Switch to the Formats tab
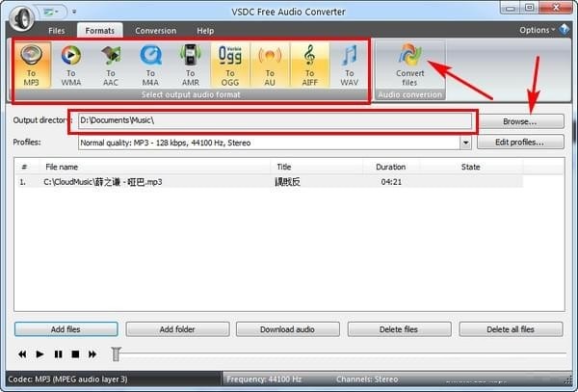The width and height of the screenshot is (578, 392). point(100,31)
